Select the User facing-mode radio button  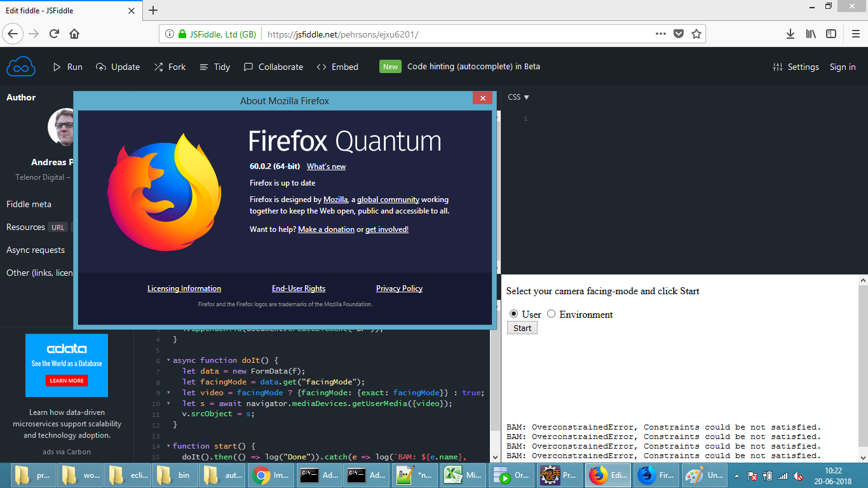tap(514, 314)
